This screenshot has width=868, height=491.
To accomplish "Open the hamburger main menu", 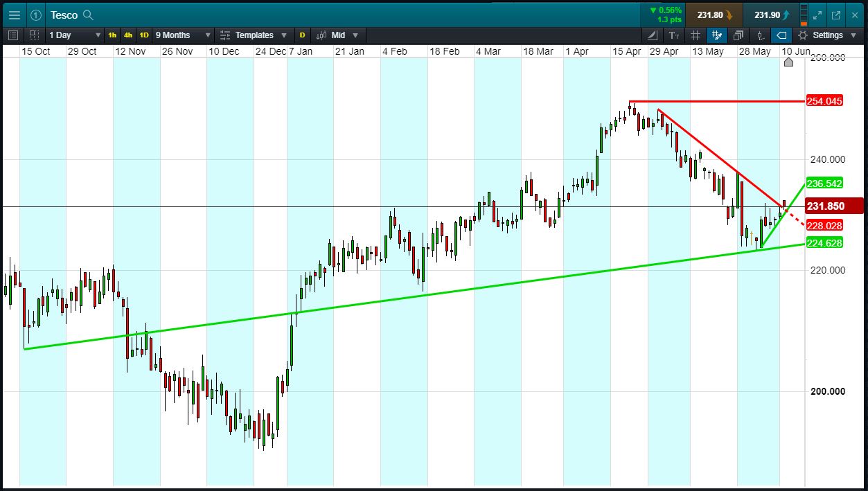I will [x=15, y=15].
